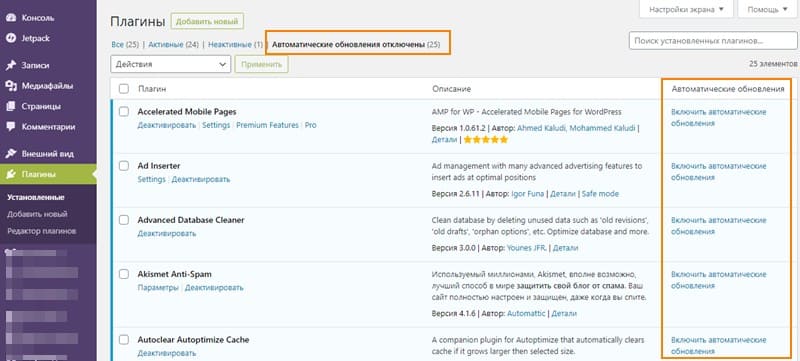
Task: Expand the Помощь panel
Action: 767,9
